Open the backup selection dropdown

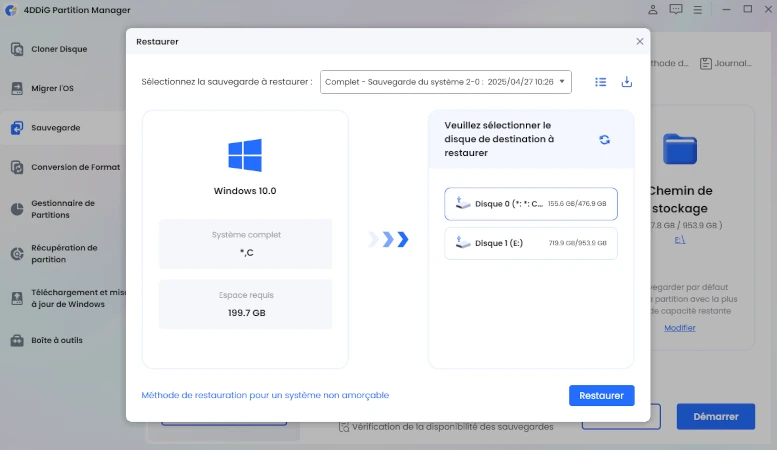point(445,82)
